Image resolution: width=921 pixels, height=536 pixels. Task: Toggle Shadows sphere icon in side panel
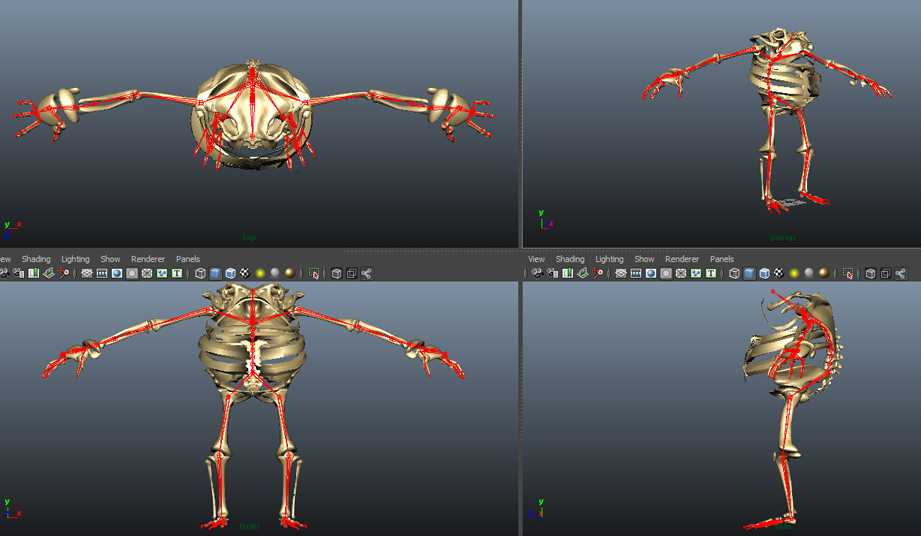809,273
